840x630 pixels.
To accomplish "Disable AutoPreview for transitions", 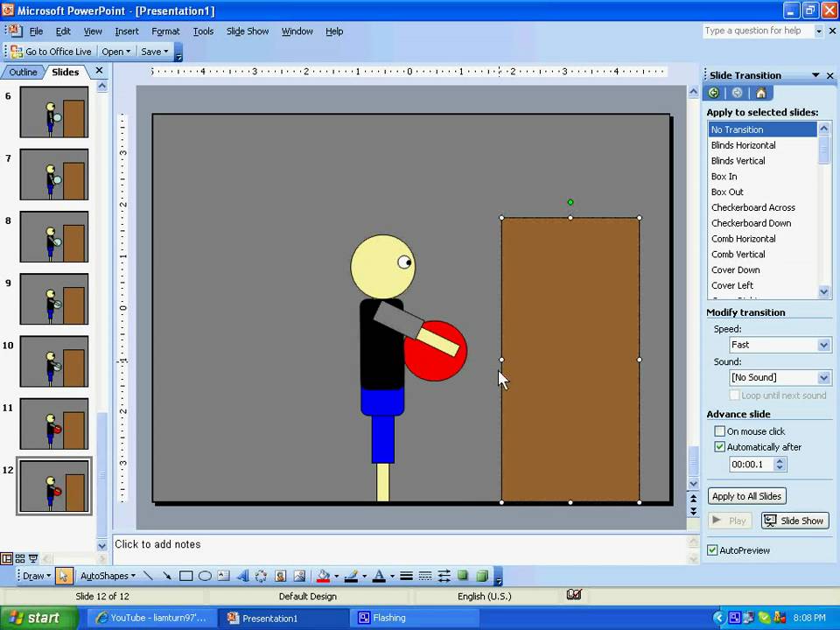I will (713, 549).
